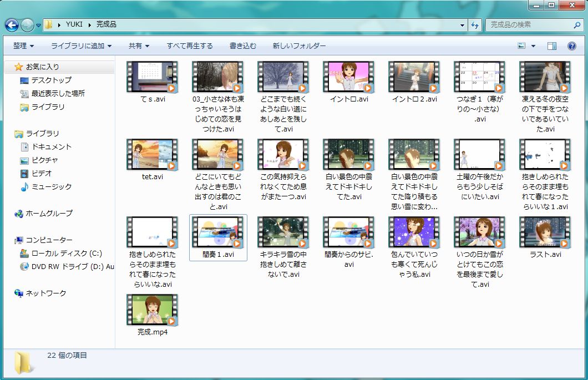Select the 03_小さな体も凍っちゃいそう video
Viewport: 588px width, 380px height.
[218, 97]
